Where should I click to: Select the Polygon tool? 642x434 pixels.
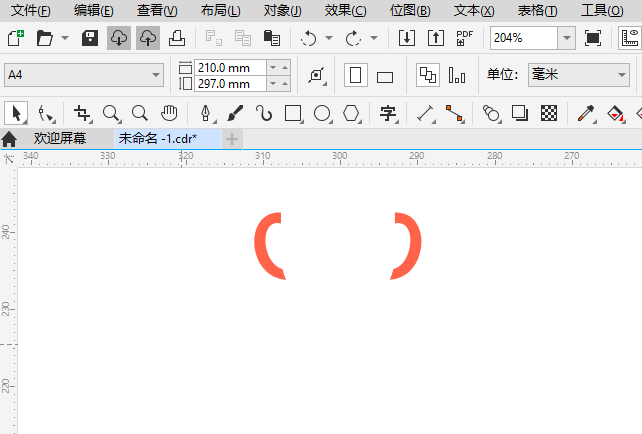(x=352, y=113)
